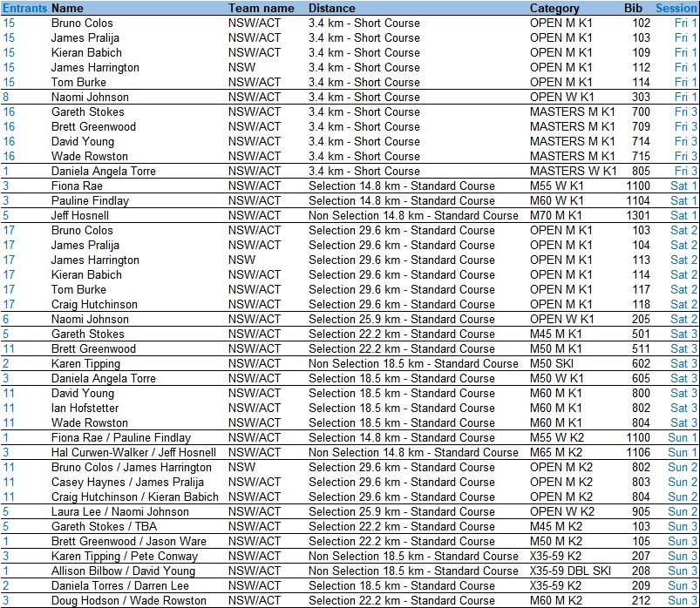The height and width of the screenshot is (608, 700).
Task: Select bib number 109
Action: (x=641, y=52)
